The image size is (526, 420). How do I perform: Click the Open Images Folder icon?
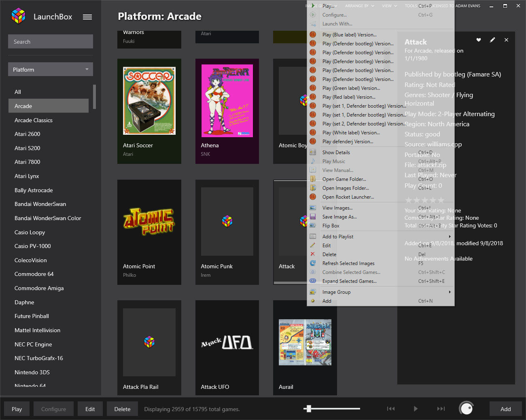(313, 188)
